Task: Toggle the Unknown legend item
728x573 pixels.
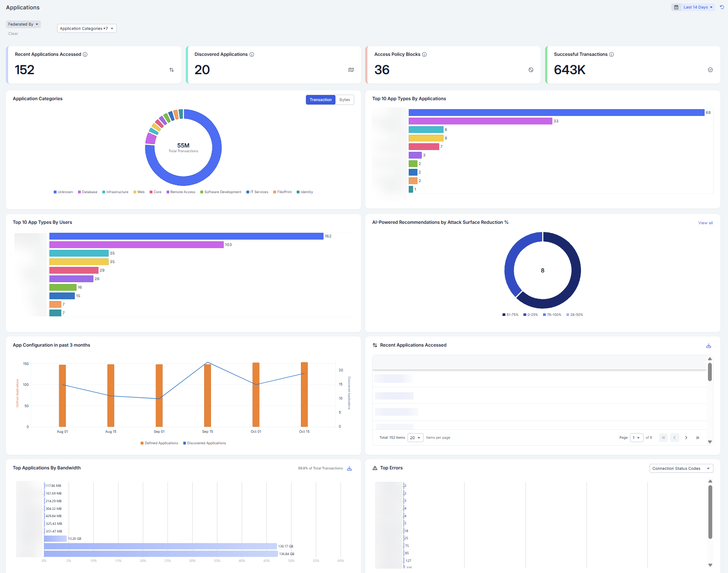Action: tap(64, 192)
